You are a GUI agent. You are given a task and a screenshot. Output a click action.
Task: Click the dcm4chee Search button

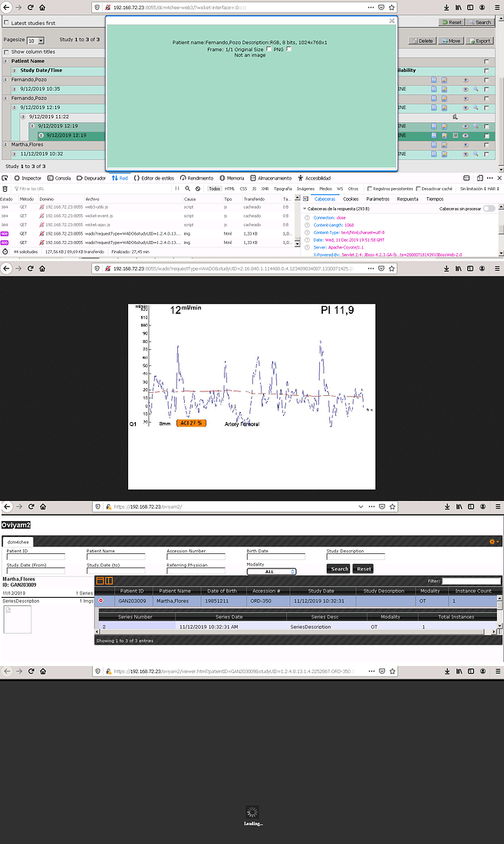[479, 22]
